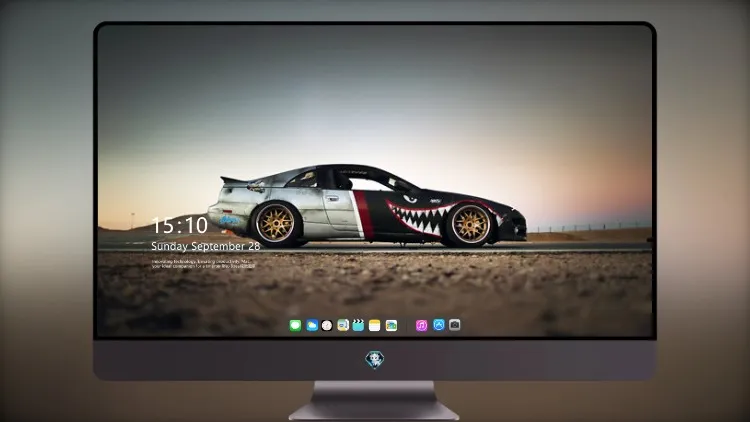750x422 pixels.
Task: Open the Photos gallery icon in dock
Action: [391, 326]
